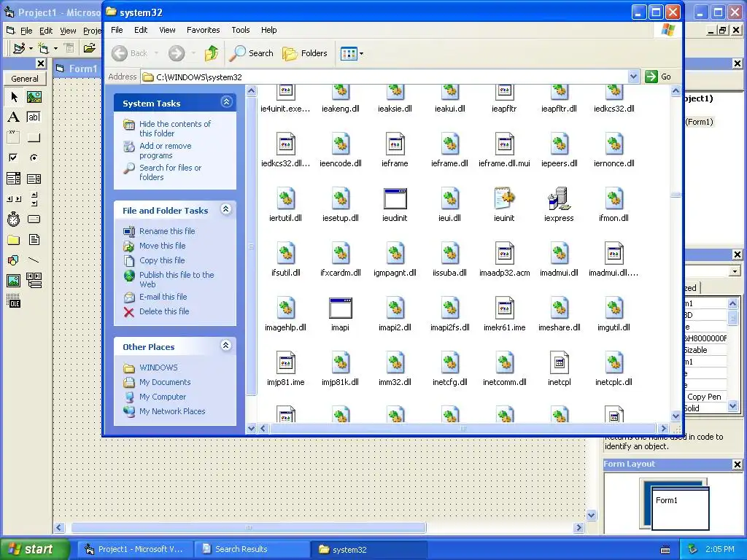Select the ComboBox tool in VB toolbox

[x=14, y=179]
